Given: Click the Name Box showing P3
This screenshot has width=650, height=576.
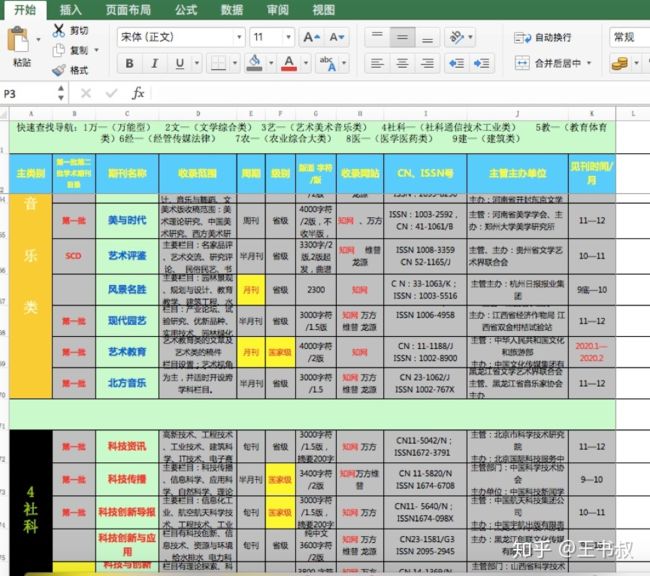Looking at the screenshot, I should (x=28, y=94).
